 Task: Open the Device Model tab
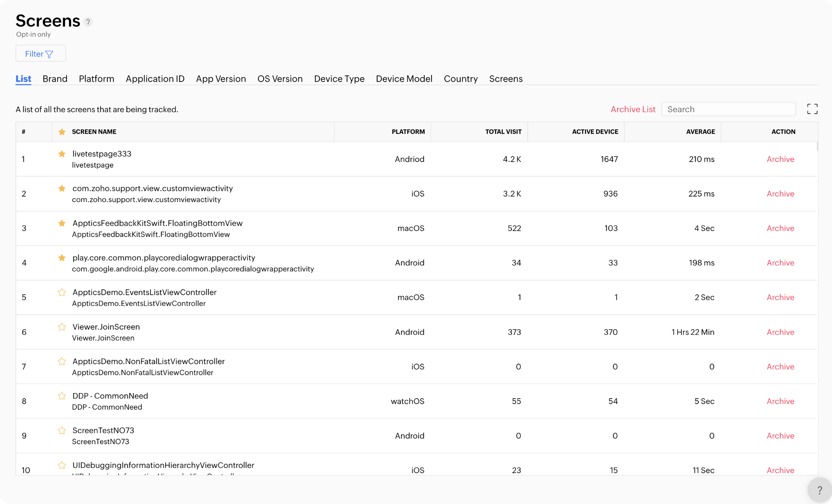tap(404, 79)
